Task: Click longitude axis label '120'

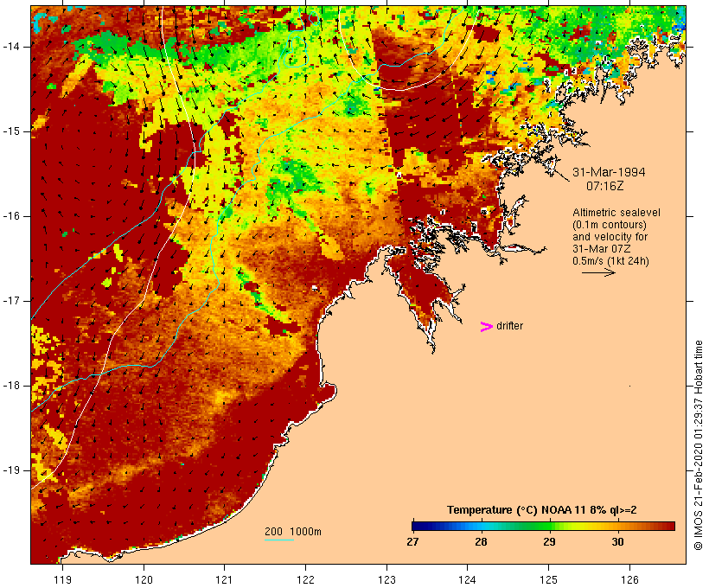Action: (x=144, y=579)
